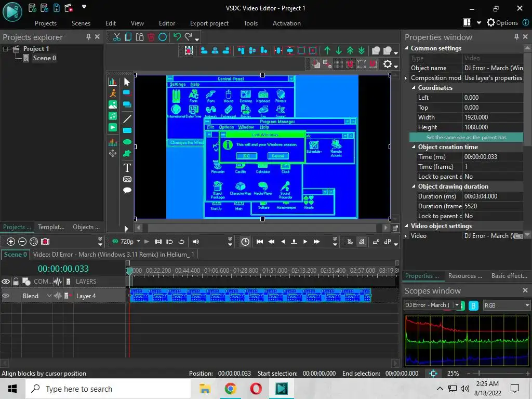This screenshot has width=532, height=399.
Task: Open the DJ Error object dropdown in Scopes
Action: 457,305
